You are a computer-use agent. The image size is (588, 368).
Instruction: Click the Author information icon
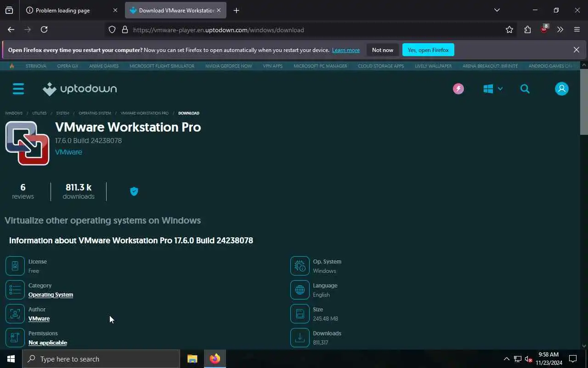click(15, 314)
